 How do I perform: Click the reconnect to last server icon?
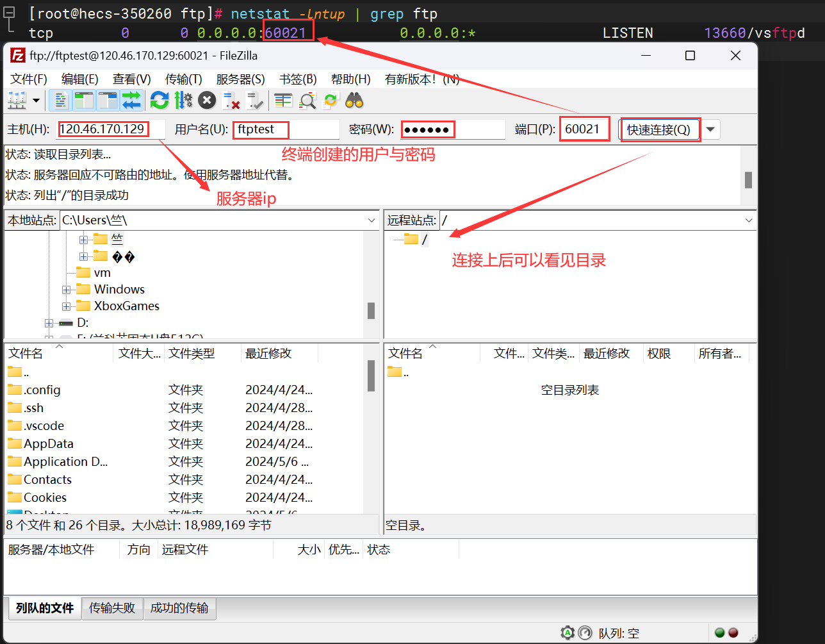254,101
